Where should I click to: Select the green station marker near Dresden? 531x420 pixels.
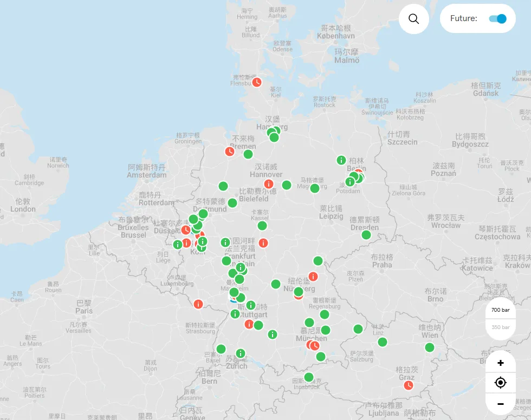(366, 235)
